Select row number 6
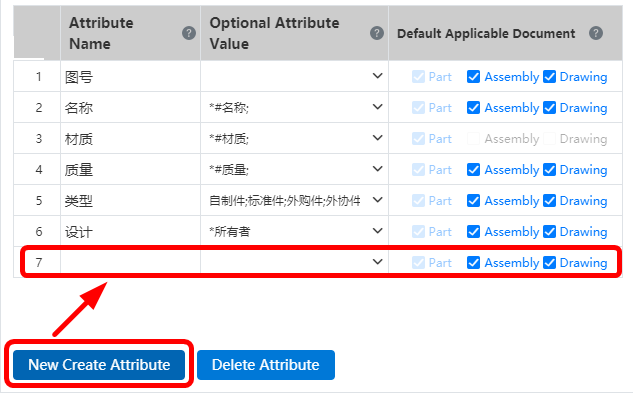 tap(38, 231)
